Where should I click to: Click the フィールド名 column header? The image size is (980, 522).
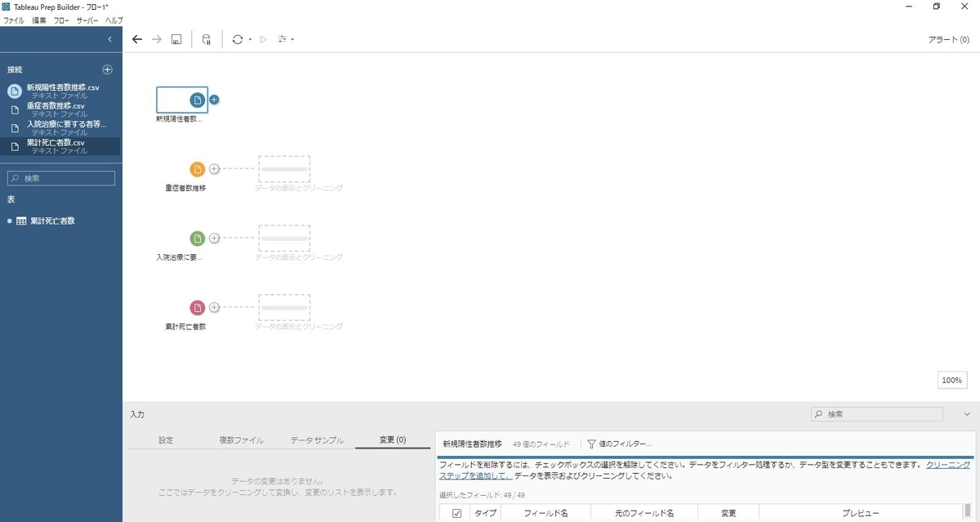(546, 513)
